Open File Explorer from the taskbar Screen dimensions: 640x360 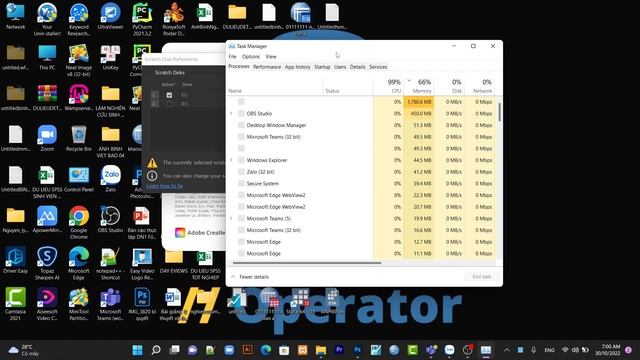[x=321, y=350]
